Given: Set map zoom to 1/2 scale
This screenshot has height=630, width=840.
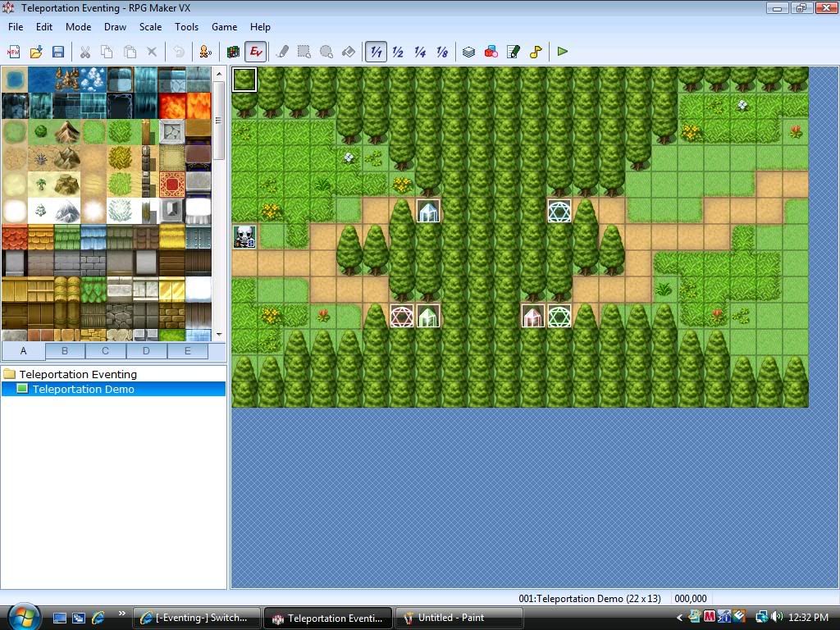Looking at the screenshot, I should pos(398,52).
